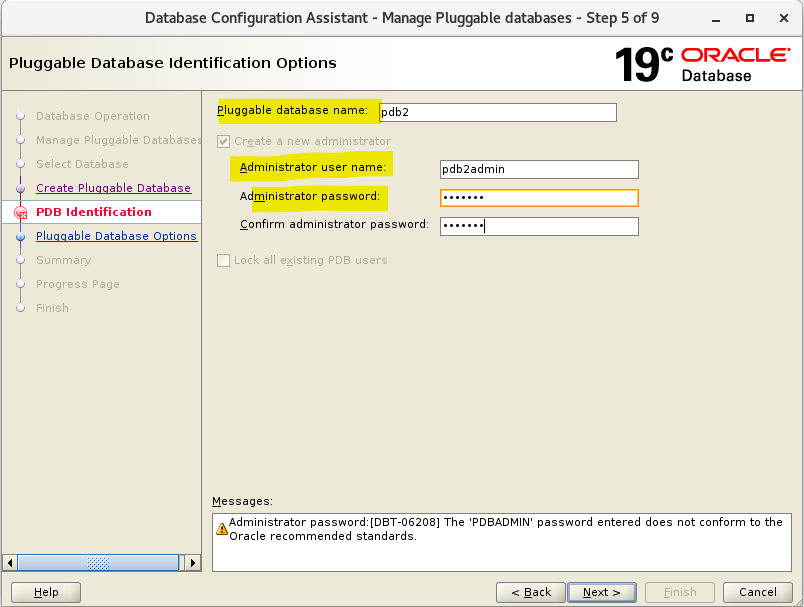The width and height of the screenshot is (804, 607).
Task: Click Summary step label
Action: coord(64,260)
